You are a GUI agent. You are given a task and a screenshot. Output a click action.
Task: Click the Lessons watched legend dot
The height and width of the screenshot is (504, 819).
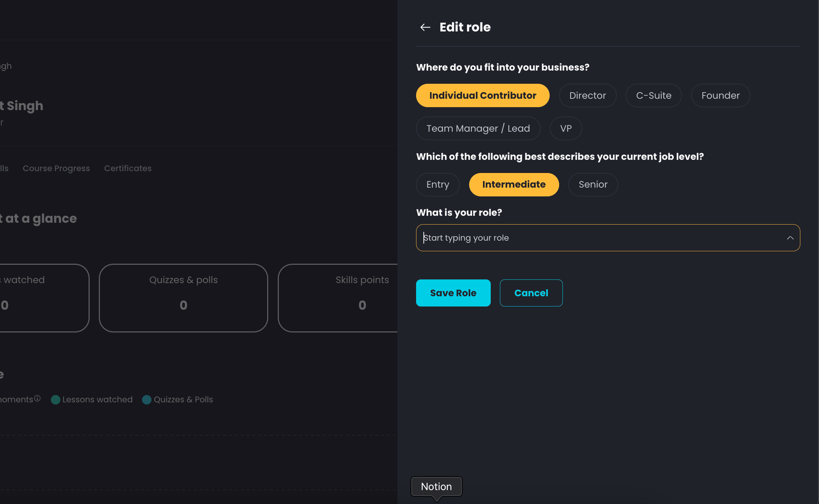click(56, 400)
